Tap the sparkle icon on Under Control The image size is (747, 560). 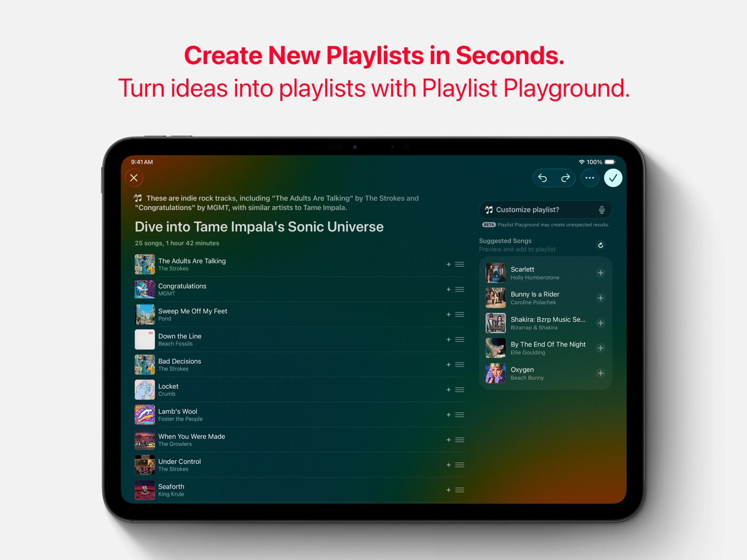448,465
